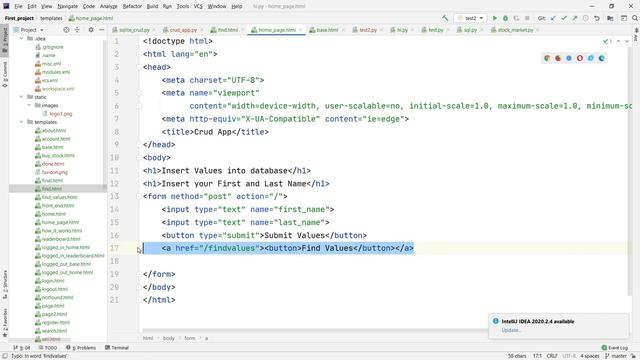Open the Project view selector dropdown

28,30
